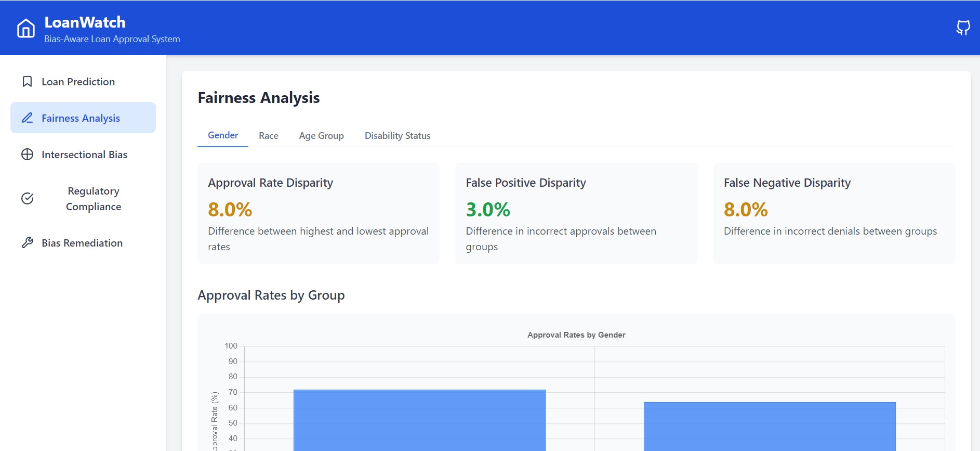Image resolution: width=980 pixels, height=451 pixels.
Task: Click 'Difference in incorrect approvals between groups' text
Action: click(561, 239)
